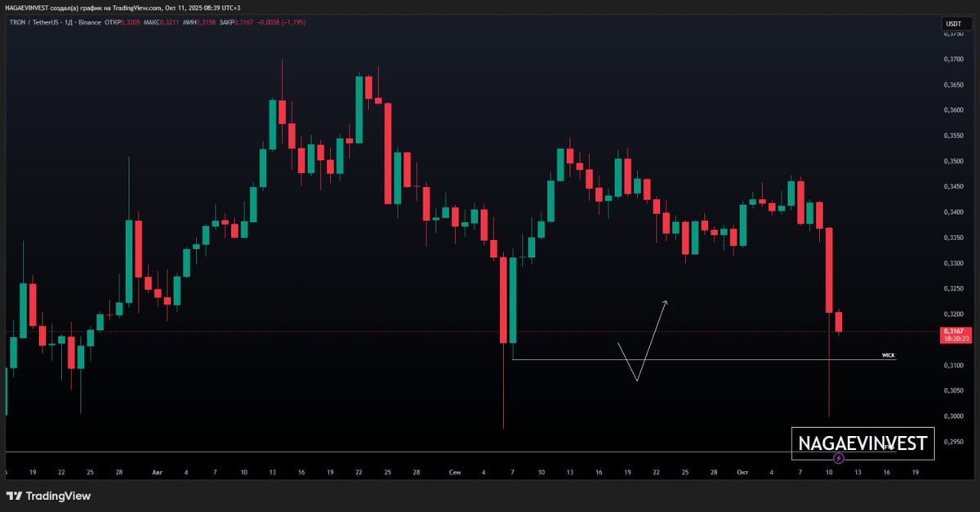Click the 0,3350 price axis label
980x512 pixels.
pyautogui.click(x=954, y=238)
